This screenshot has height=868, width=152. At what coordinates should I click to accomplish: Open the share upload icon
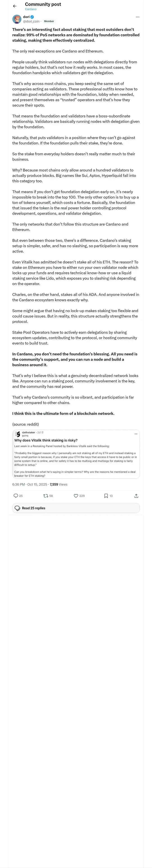pyautogui.click(x=136, y=496)
